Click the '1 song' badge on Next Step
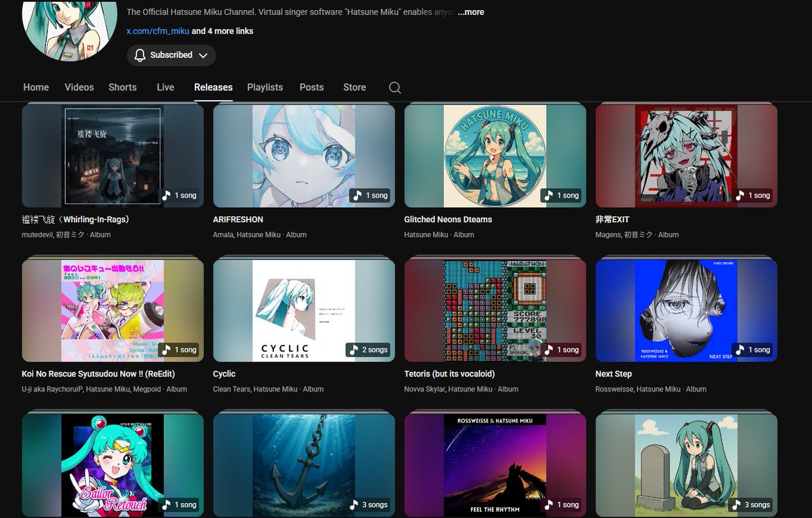This screenshot has width=812, height=518. point(752,349)
